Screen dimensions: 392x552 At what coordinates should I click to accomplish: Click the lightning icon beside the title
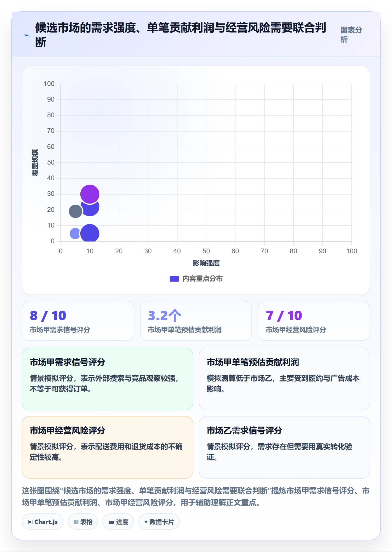(27, 35)
